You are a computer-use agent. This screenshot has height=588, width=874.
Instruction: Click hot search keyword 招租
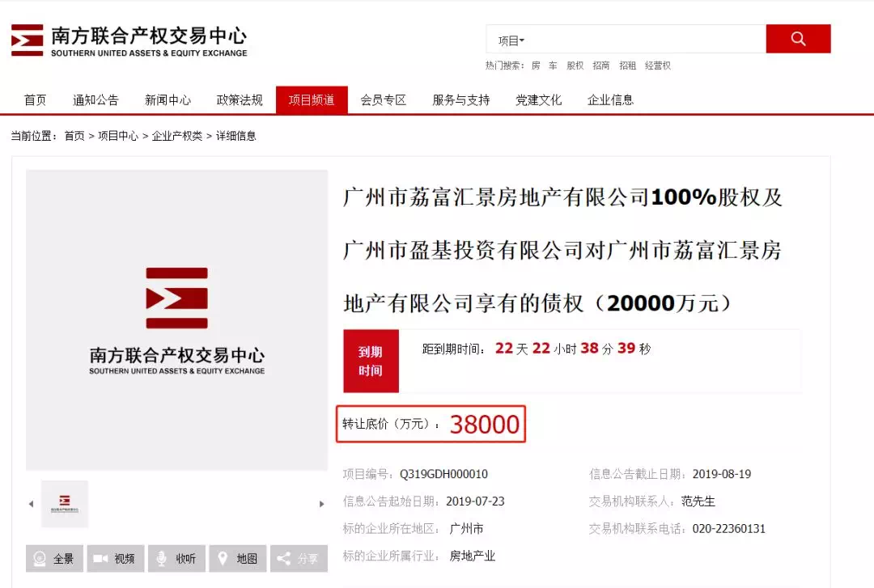[x=628, y=66]
